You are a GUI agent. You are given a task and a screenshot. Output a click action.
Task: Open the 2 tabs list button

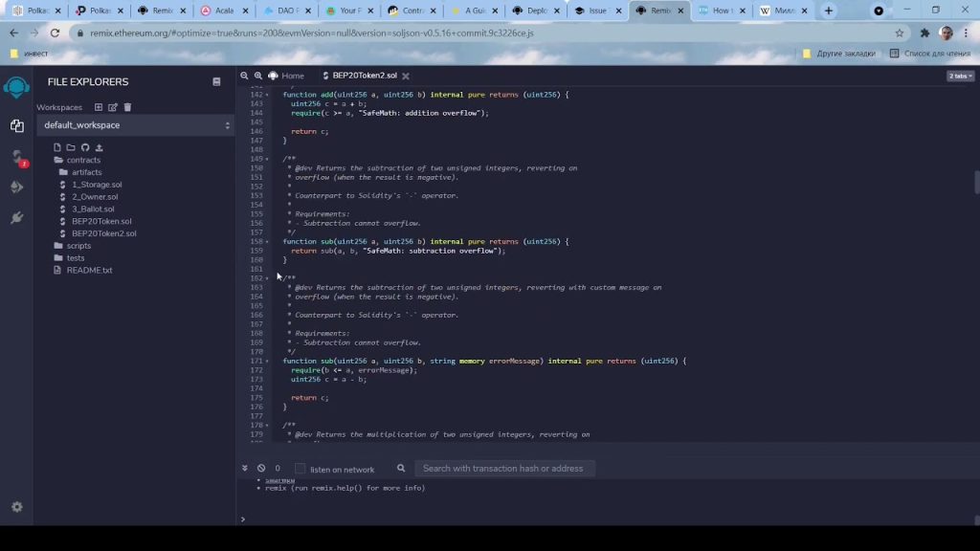click(x=960, y=76)
